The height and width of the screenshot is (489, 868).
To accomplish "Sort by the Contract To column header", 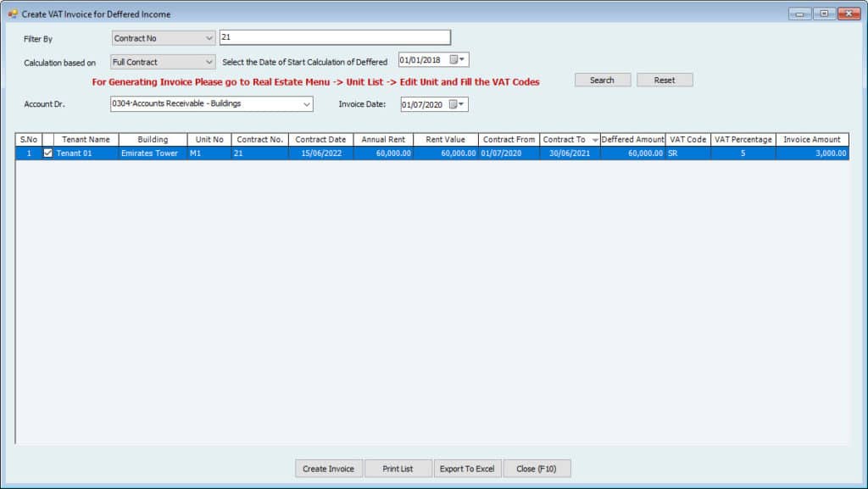I will 565,140.
